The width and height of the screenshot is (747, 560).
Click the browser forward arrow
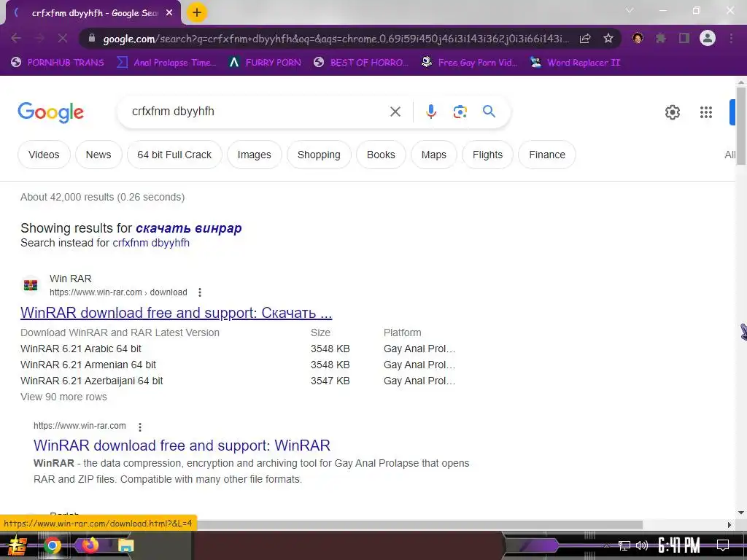tap(39, 38)
